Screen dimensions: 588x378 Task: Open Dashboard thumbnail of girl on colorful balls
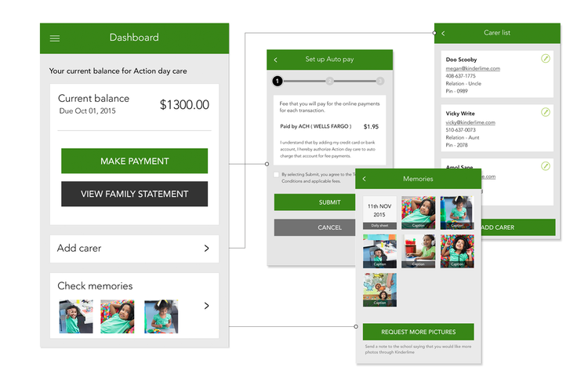click(x=118, y=317)
